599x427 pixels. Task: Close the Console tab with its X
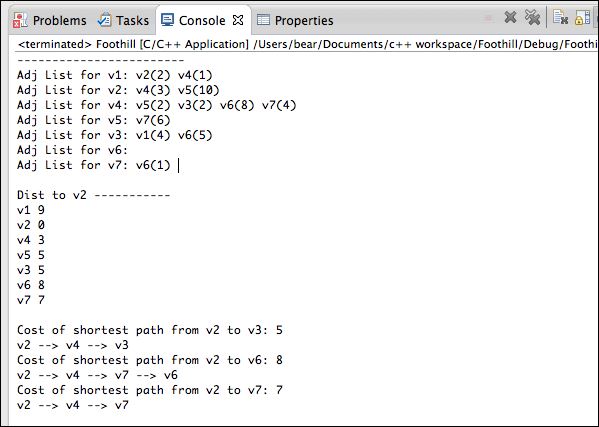point(238,20)
